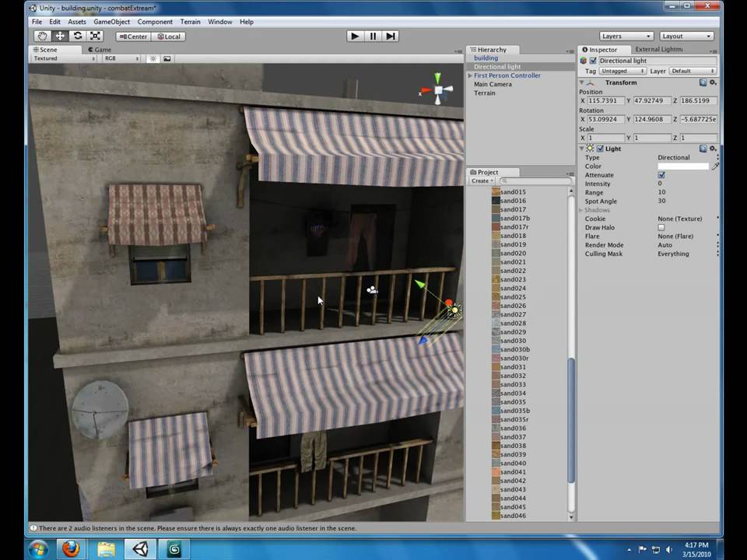Disable the Attenuate checkbox
747x560 pixels.
(x=661, y=175)
